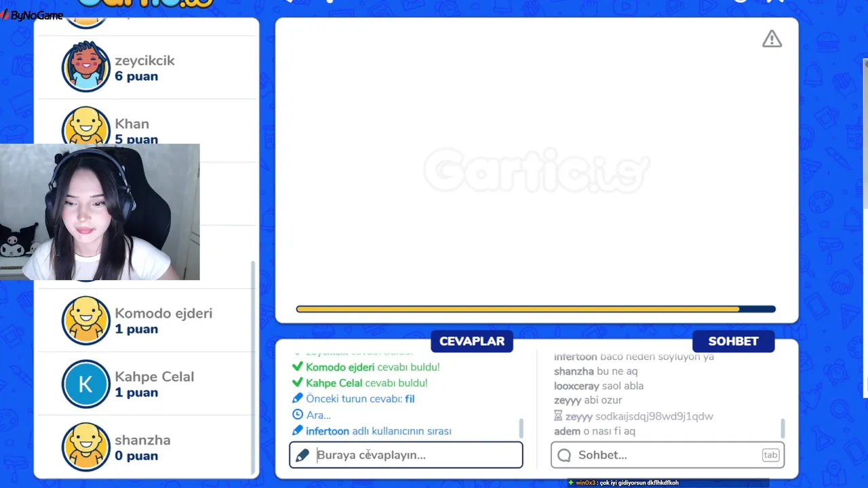Click 'infertoon adlı kullanıcının sırası' line

coord(378,431)
